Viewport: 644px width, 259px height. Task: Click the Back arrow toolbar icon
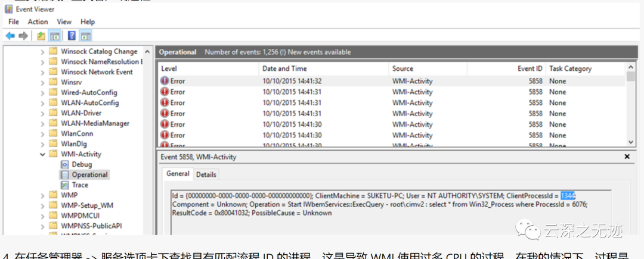coord(10,36)
